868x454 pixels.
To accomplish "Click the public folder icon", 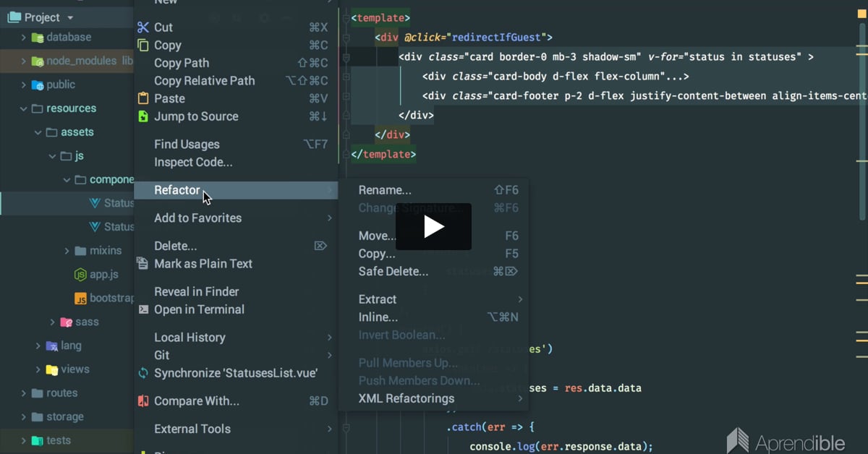I will coord(38,85).
